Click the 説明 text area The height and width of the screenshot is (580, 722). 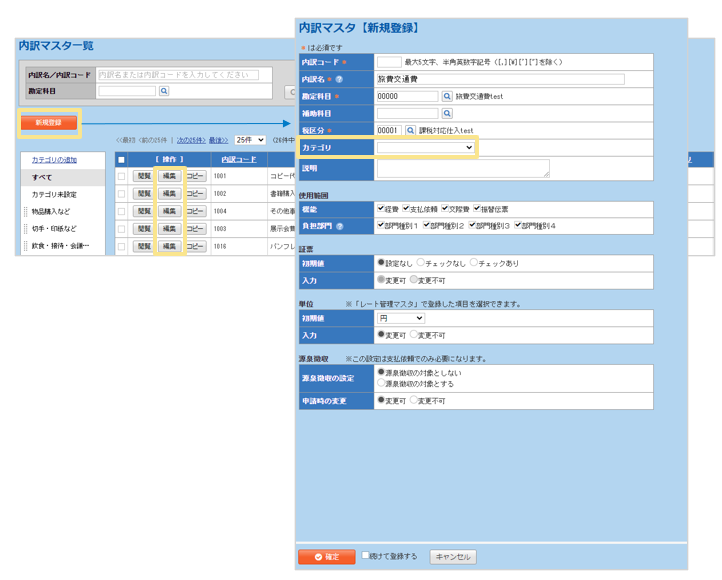[x=463, y=169]
